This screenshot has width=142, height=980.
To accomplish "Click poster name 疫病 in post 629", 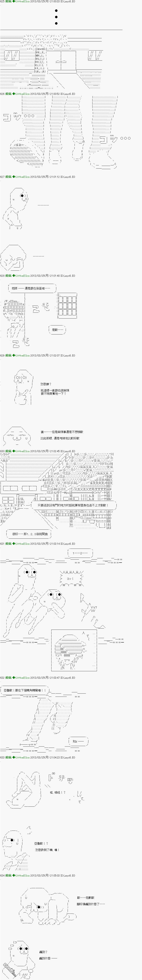I will click(x=8, y=356).
